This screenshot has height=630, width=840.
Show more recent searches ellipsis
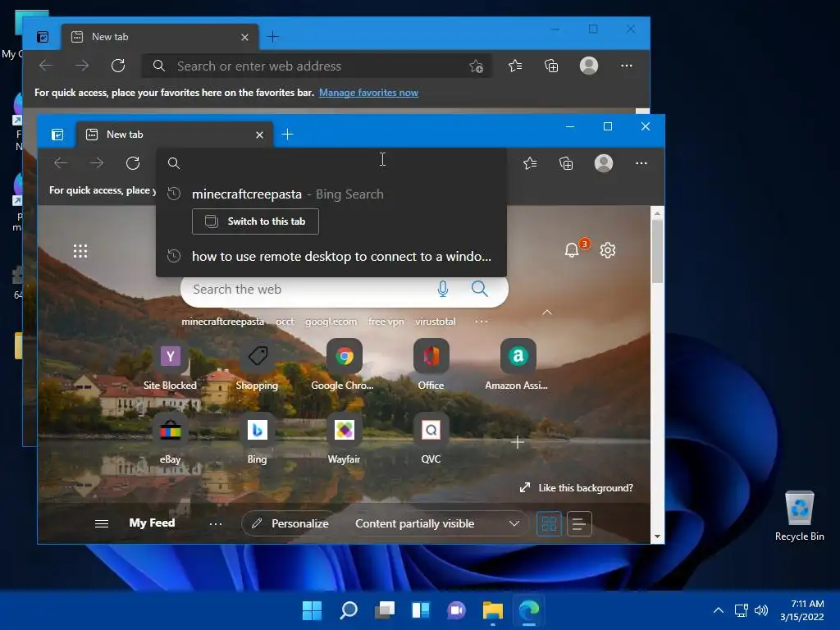482,322
